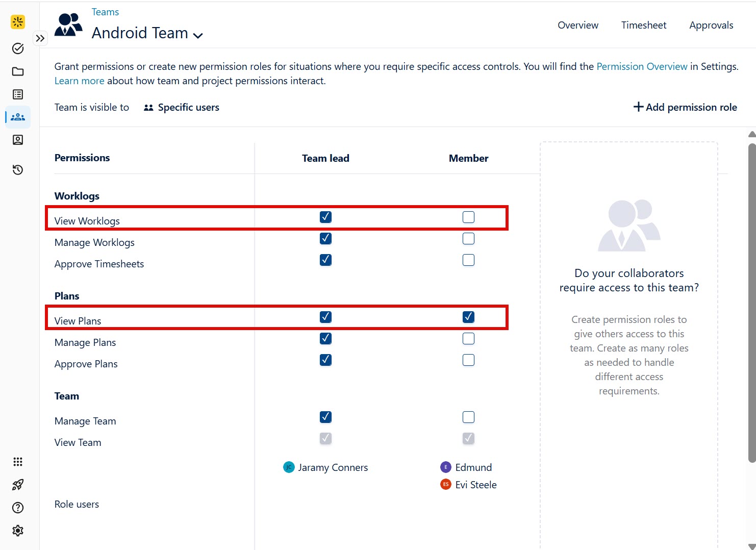Switch to the Approvals tab
Image resolution: width=756 pixels, height=550 pixels.
tap(711, 24)
